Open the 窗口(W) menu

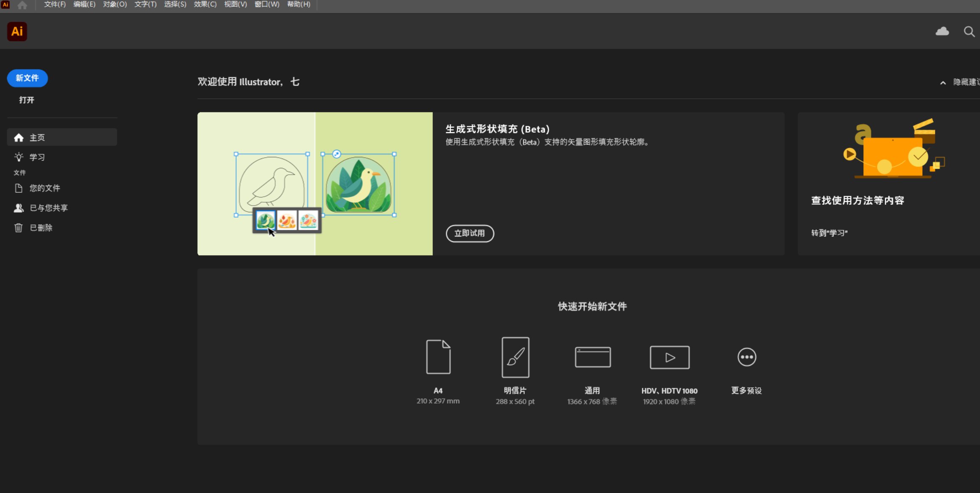pos(267,4)
